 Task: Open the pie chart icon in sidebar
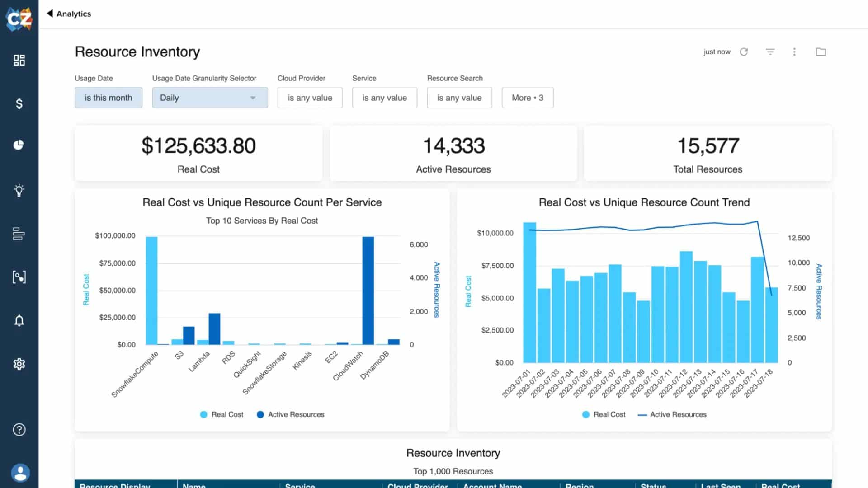pyautogui.click(x=19, y=145)
